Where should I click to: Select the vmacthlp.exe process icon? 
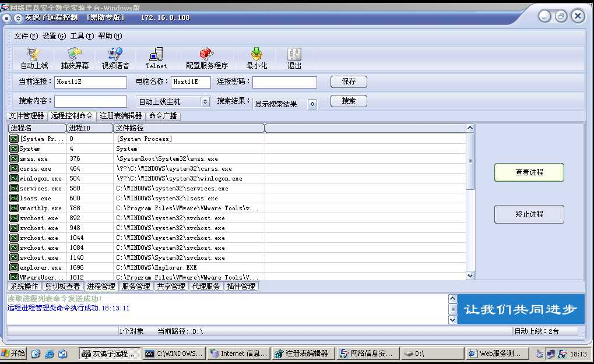coord(14,208)
